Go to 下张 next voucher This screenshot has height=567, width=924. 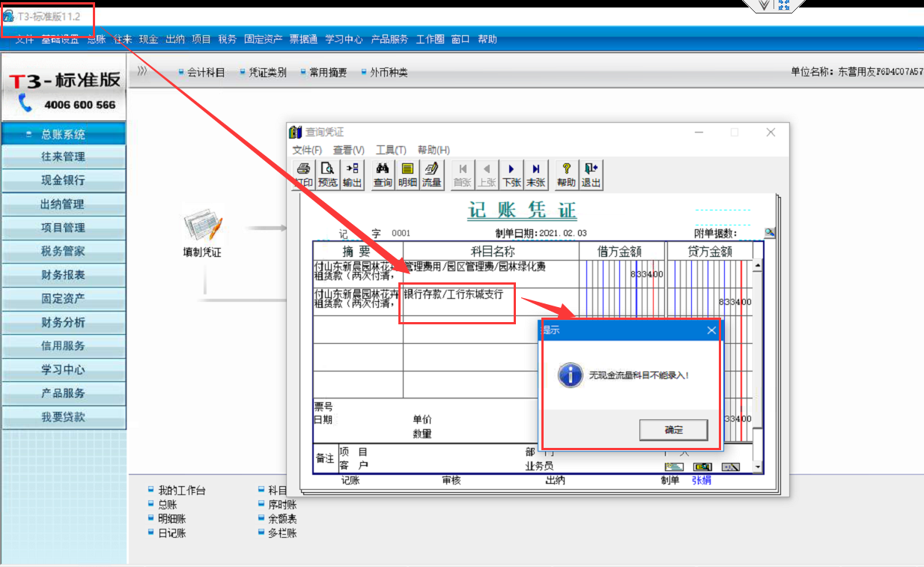click(x=511, y=175)
